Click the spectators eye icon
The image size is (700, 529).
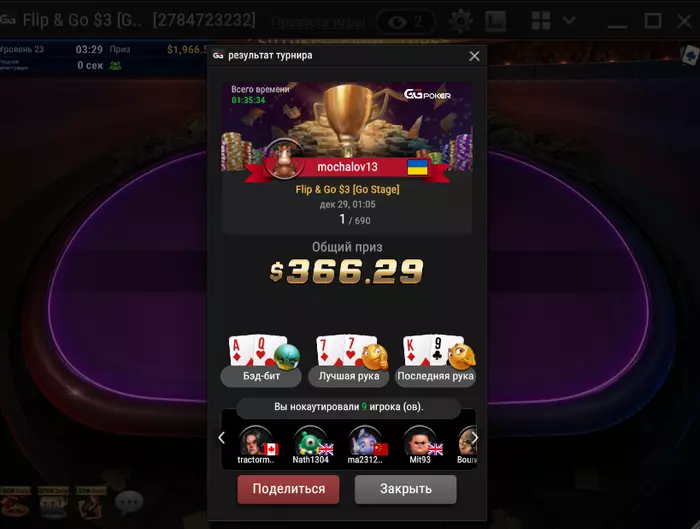click(397, 22)
